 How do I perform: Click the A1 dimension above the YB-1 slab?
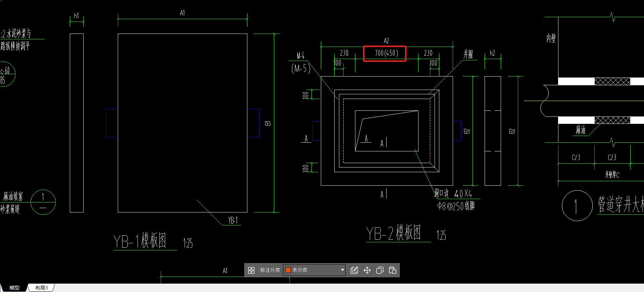(182, 13)
